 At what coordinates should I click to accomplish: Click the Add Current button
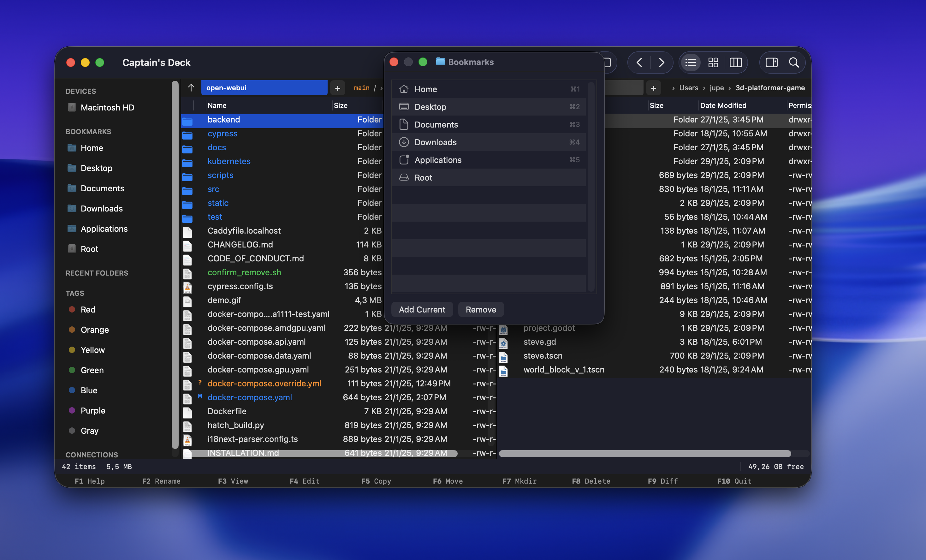click(x=422, y=309)
